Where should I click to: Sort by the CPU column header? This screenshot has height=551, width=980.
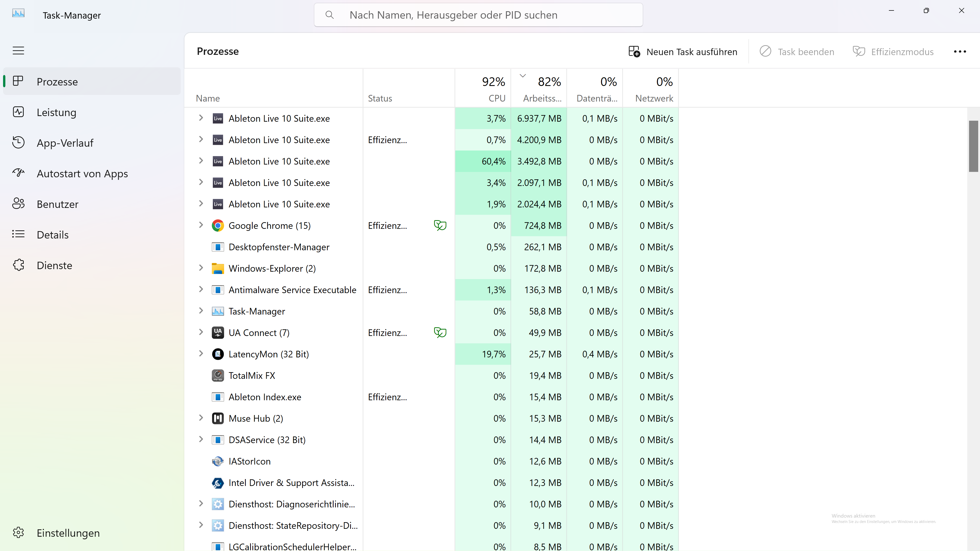click(x=483, y=88)
